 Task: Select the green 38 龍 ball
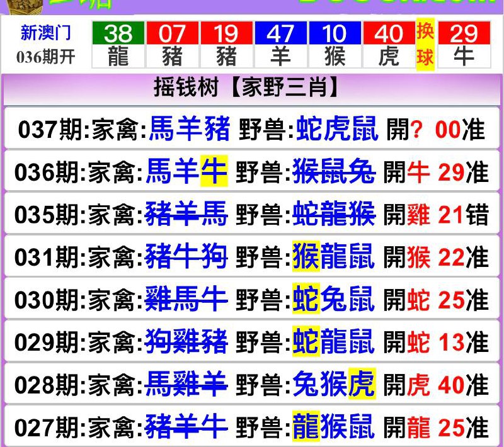click(118, 44)
